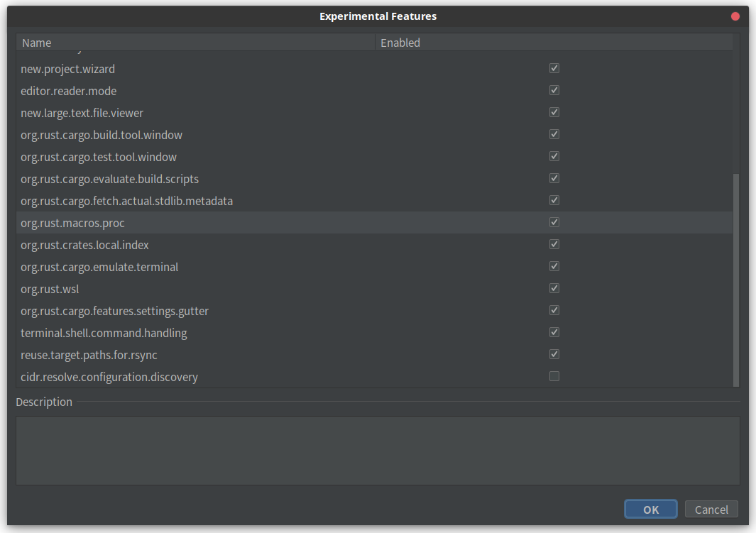
Task: Enable the cidr.resolve.configuration.discovery feature
Action: (x=554, y=375)
